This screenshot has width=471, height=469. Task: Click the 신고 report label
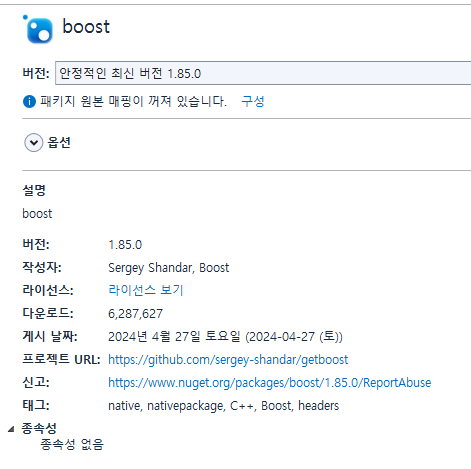click(x=36, y=382)
